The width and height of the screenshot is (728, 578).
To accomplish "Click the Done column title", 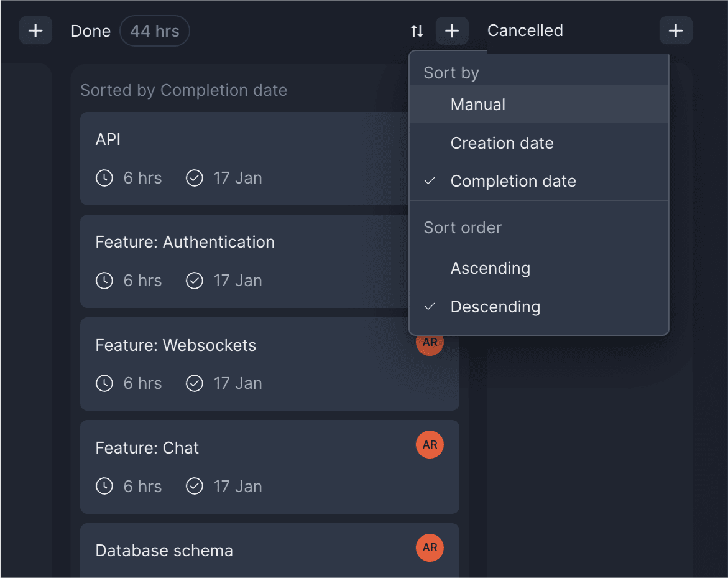I will point(91,31).
